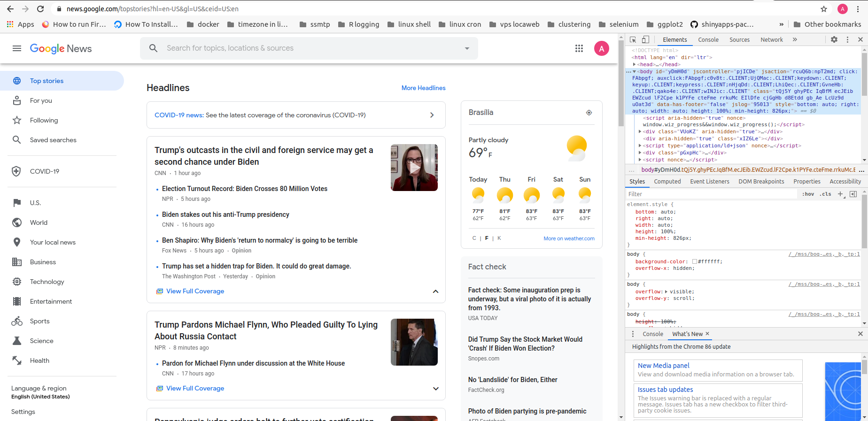Image resolution: width=868 pixels, height=421 pixels.
Task: Open the Technology section in sidebar
Action: (62, 282)
